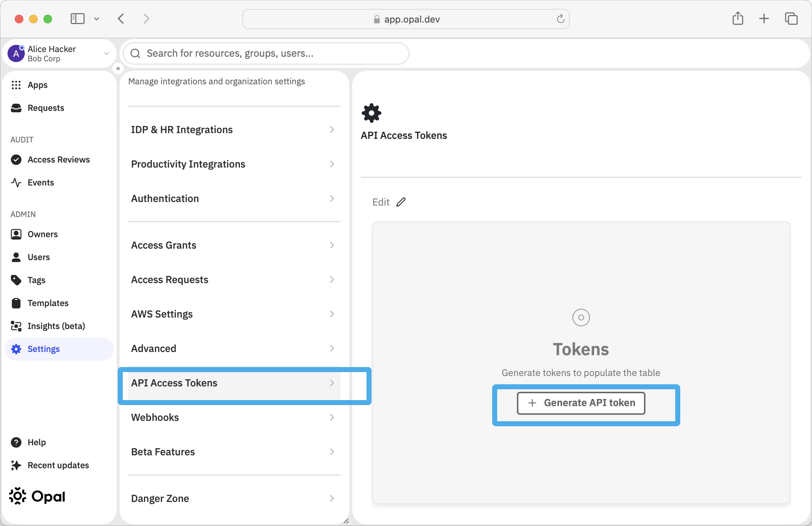
Task: Expand Access Grants chevron
Action: 332,245
